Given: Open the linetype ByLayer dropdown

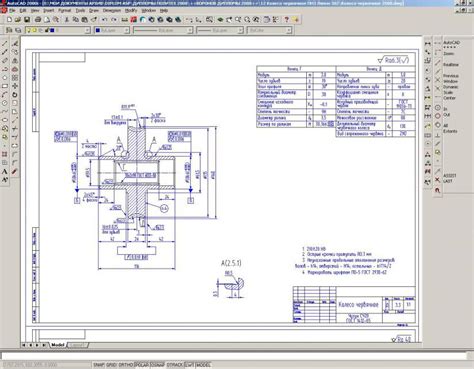Looking at the screenshot, I should tap(163, 30).
